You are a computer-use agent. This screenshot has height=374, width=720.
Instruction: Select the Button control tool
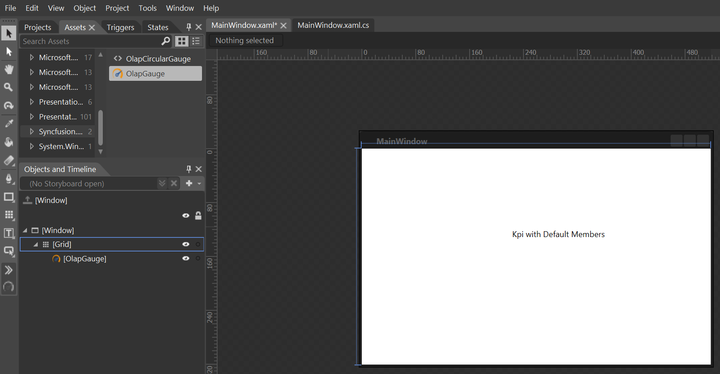pos(9,251)
